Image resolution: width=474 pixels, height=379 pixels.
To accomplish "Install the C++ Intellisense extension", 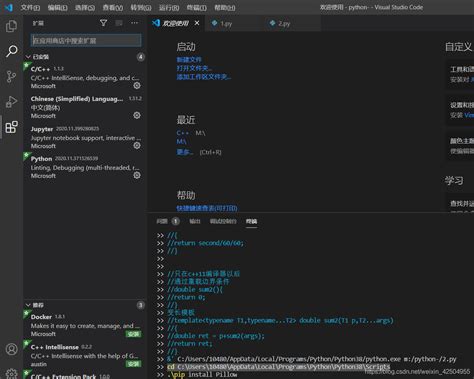I will pos(133,364).
